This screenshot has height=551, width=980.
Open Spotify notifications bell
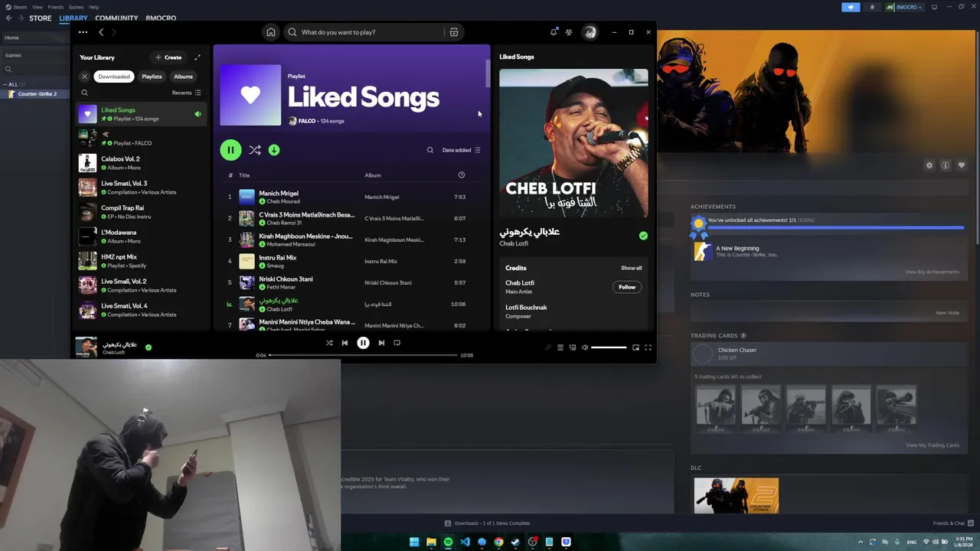(x=554, y=32)
